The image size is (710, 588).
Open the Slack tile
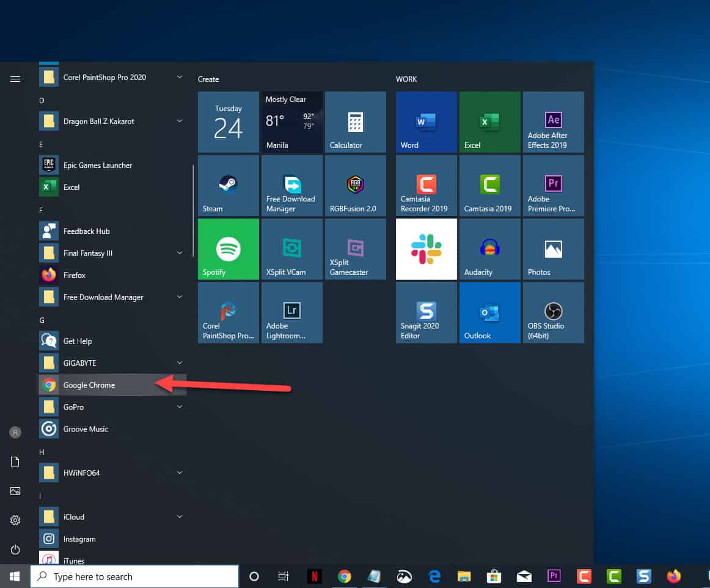click(x=426, y=249)
